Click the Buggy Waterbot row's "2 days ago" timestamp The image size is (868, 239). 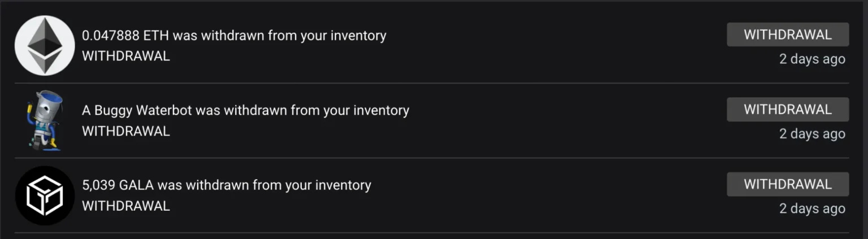coord(812,134)
